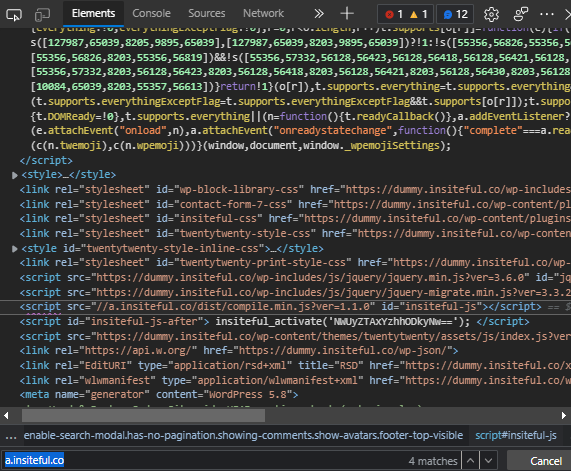571x471 pixels.
Task: Click the 4 matches text
Action: pyautogui.click(x=433, y=461)
